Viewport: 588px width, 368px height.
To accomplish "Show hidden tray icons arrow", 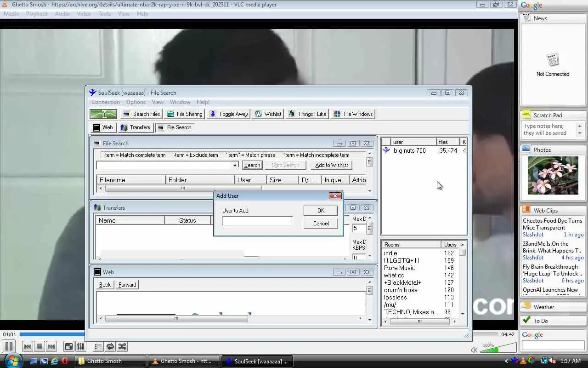I will tap(507, 361).
